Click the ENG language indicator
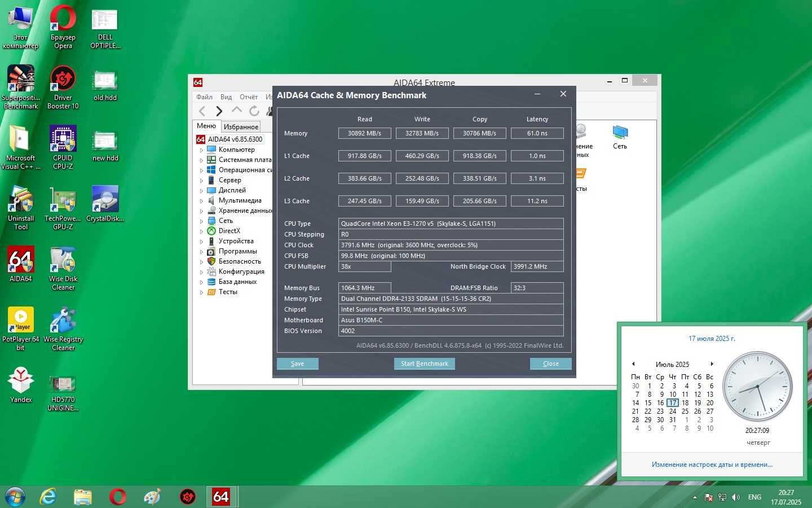This screenshot has height=508, width=812. tap(754, 497)
